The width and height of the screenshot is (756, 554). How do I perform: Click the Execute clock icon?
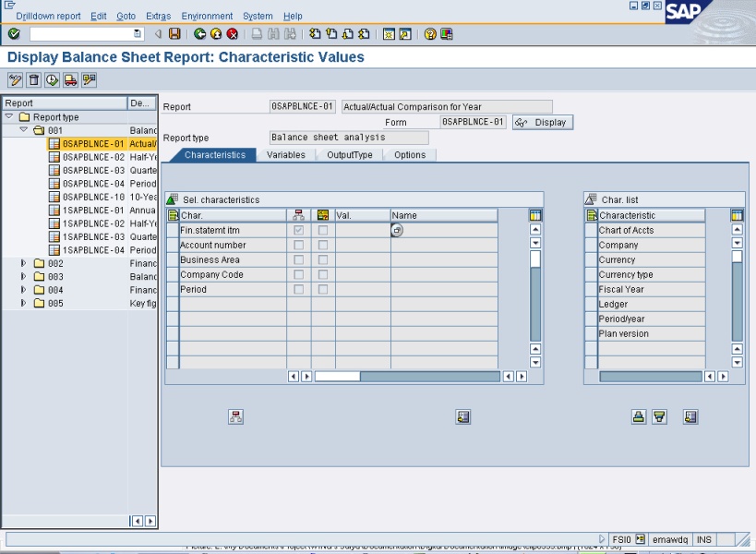[52, 80]
